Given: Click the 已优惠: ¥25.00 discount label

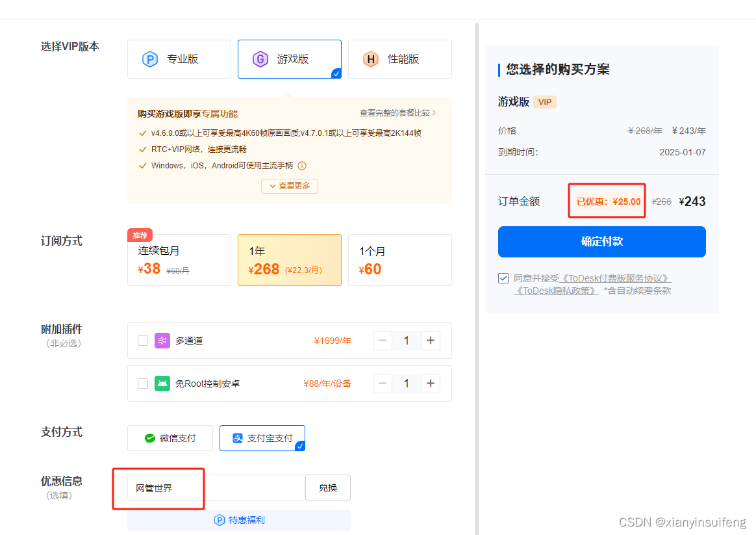Looking at the screenshot, I should point(609,202).
